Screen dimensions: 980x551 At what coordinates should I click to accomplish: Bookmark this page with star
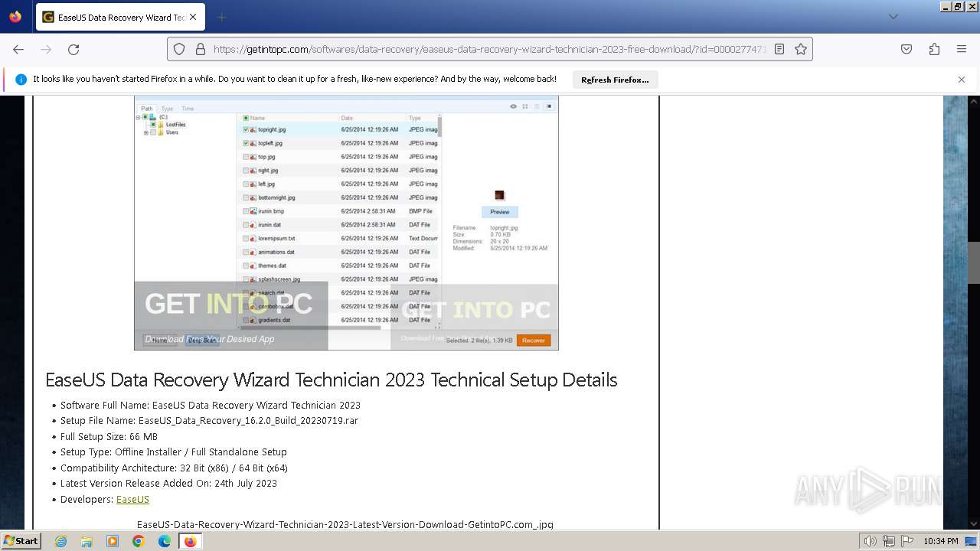pos(801,49)
